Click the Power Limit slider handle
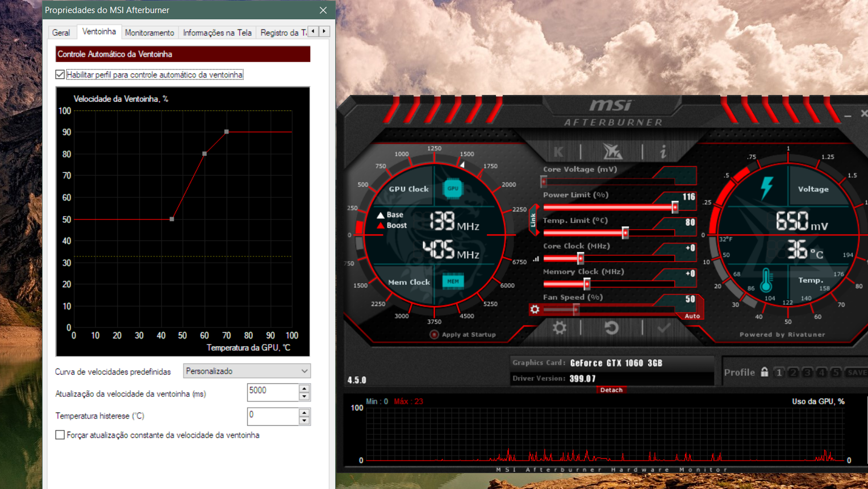This screenshot has width=868, height=489. click(x=675, y=207)
